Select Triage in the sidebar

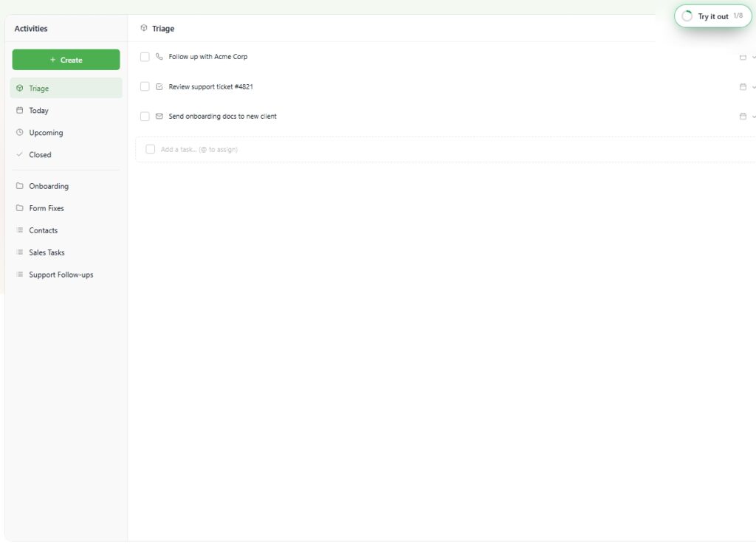pos(66,88)
